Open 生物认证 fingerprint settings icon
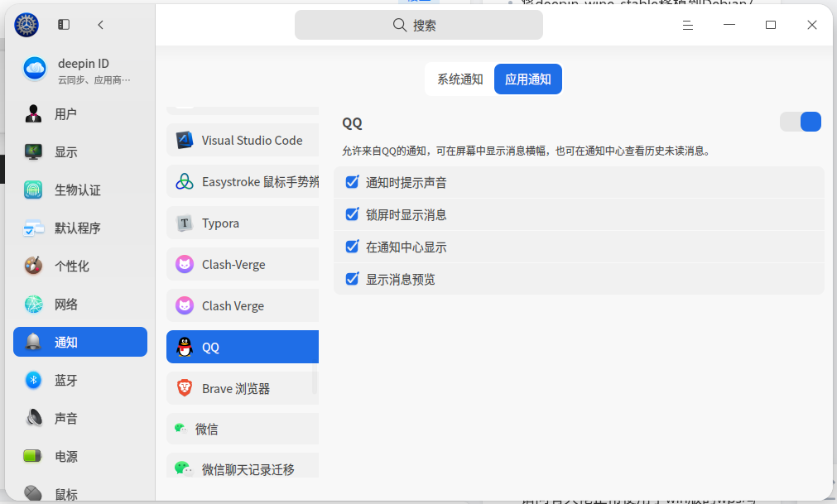Viewport: 837px width, 504px height. point(33,190)
